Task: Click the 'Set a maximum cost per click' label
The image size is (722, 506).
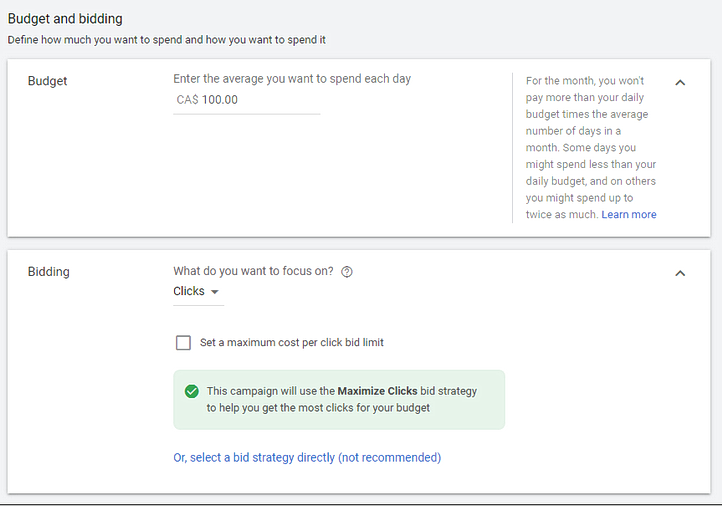Action: 292,342
